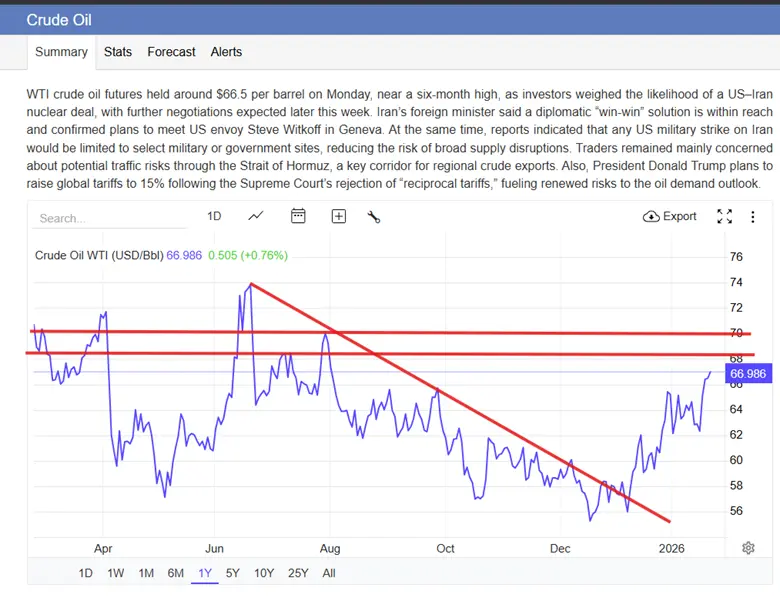This screenshot has width=780, height=601.
Task: Open the three-dot more options menu
Action: (x=753, y=216)
